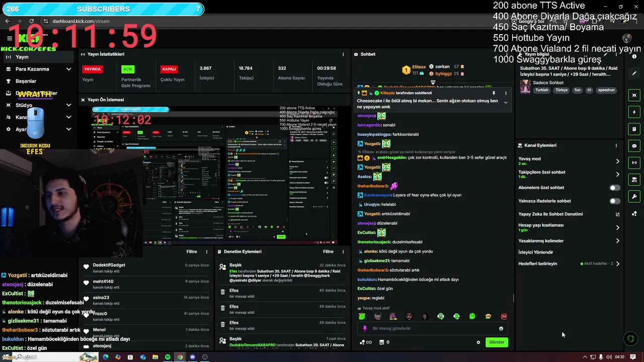This screenshot has height=362, width=644.
Task: Click emirHosgeldin username in chat
Action: click(392, 158)
